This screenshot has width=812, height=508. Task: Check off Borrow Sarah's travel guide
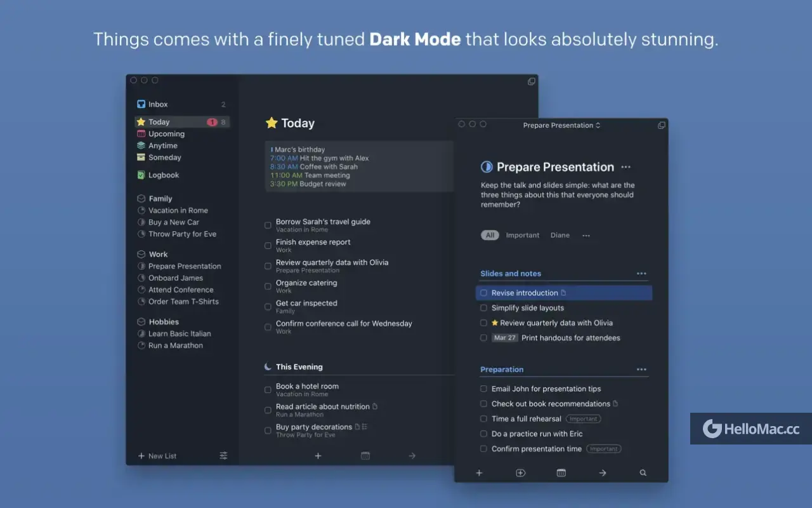[268, 225]
